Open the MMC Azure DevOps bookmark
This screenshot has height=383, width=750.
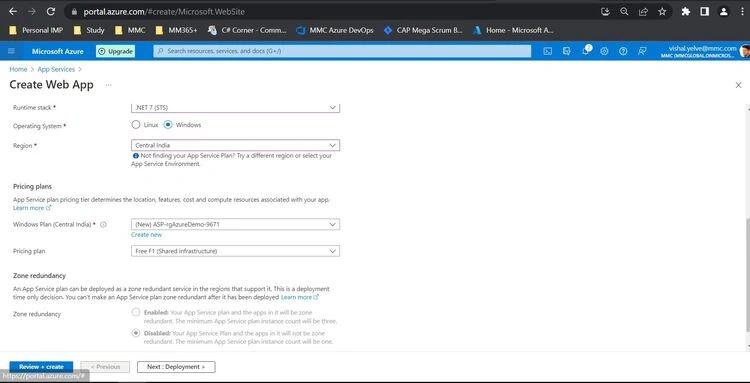(x=335, y=30)
